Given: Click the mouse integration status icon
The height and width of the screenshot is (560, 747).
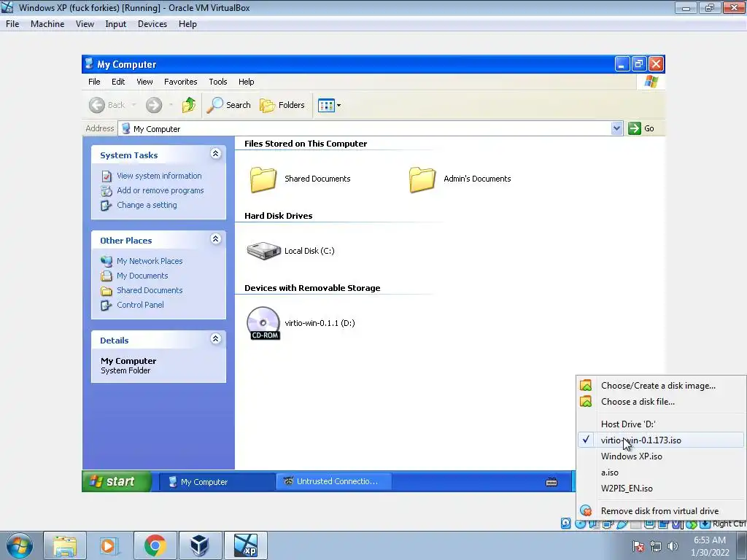Looking at the screenshot, I should pyautogui.click(x=692, y=524).
